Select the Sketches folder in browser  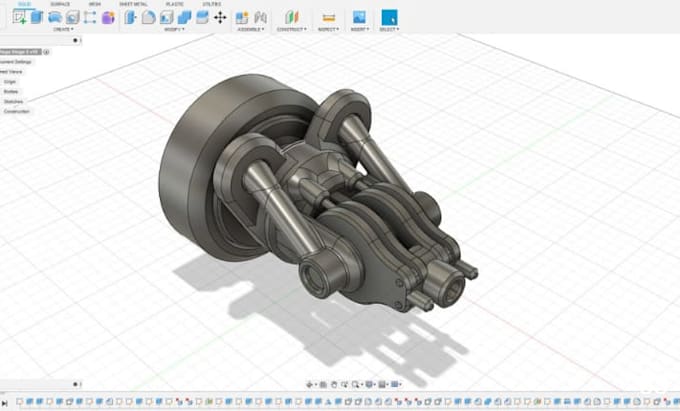(x=13, y=102)
